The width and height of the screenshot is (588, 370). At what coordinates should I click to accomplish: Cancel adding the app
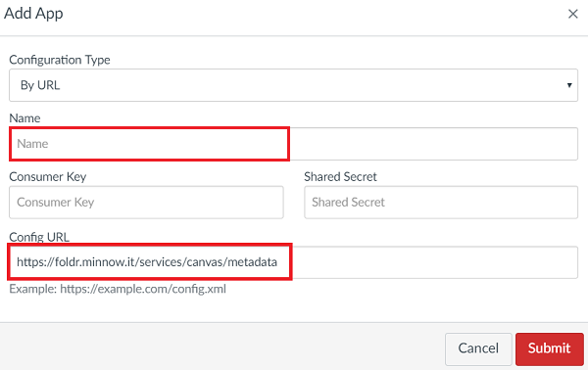pyautogui.click(x=478, y=349)
